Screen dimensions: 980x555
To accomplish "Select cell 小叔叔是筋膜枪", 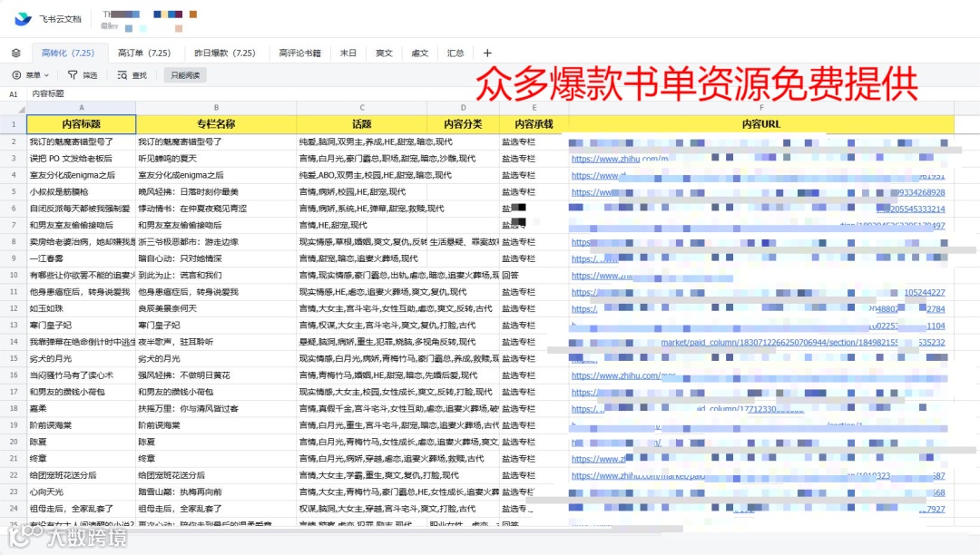I will coord(82,191).
